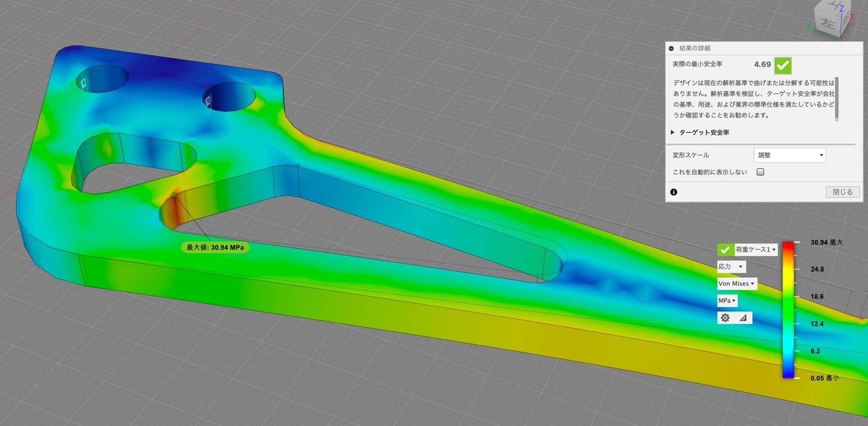
Task: Open the 荷重ケース1 dropdown
Action: [x=755, y=250]
